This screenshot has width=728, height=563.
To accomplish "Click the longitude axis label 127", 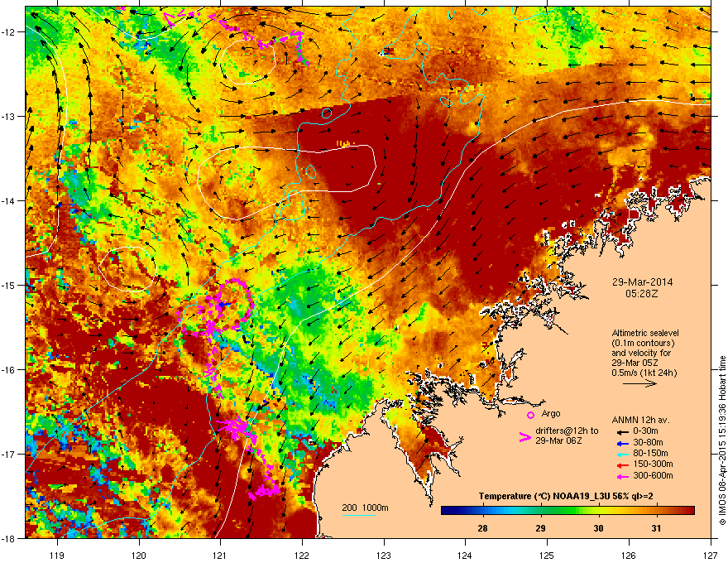I will 711,555.
